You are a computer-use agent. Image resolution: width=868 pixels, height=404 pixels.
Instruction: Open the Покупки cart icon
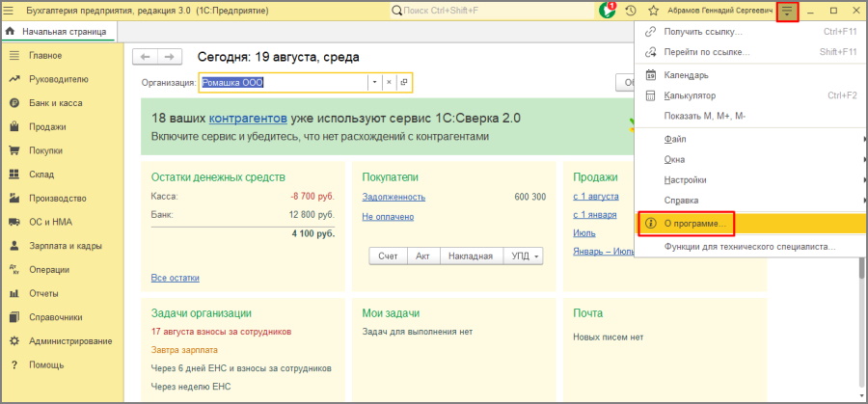pyautogui.click(x=14, y=151)
